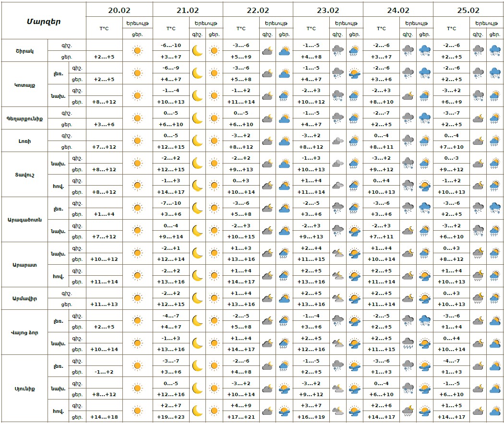Select the 20.02 date column header
Viewport: 504px width, 423px height.
click(119, 10)
